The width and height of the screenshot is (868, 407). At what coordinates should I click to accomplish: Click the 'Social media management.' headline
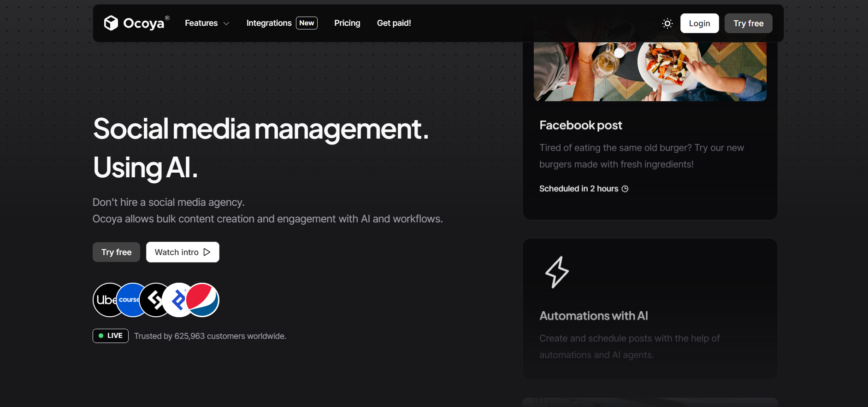click(261, 129)
